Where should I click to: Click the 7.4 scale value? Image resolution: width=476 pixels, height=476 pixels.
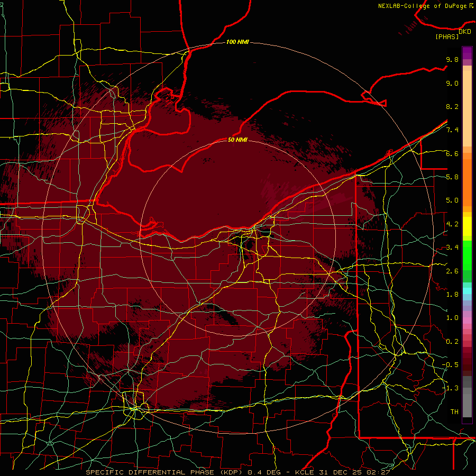click(452, 130)
